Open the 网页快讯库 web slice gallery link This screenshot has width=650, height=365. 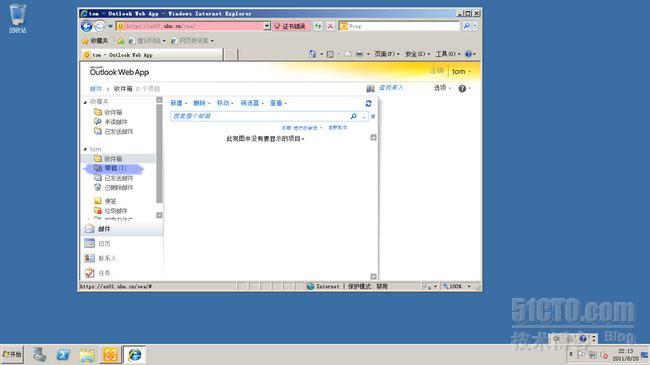[192, 41]
